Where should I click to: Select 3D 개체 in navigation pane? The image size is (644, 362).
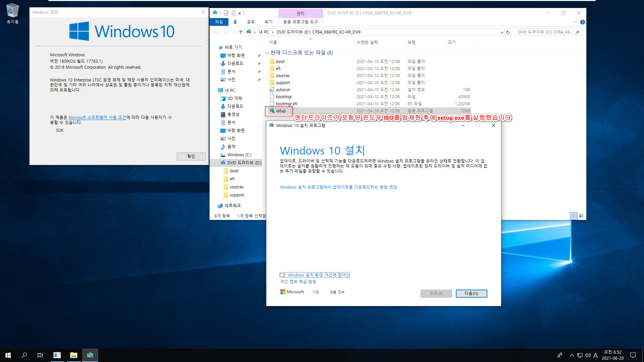pyautogui.click(x=234, y=99)
